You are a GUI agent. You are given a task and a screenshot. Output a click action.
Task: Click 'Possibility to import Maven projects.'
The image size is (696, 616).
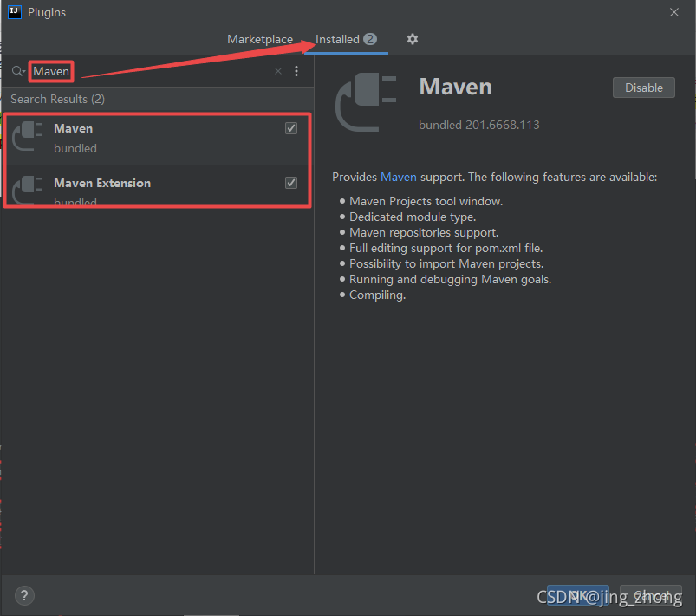(446, 263)
